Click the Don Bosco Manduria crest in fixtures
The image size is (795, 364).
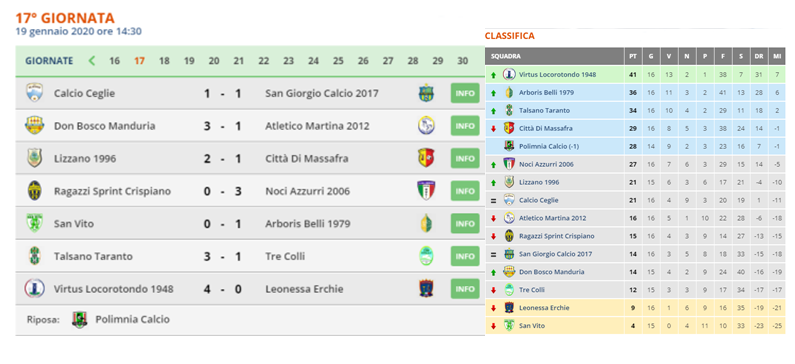(34, 126)
